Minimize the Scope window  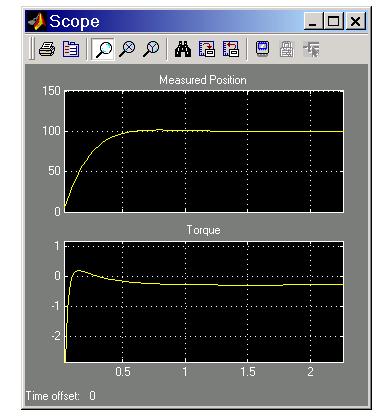point(313,22)
